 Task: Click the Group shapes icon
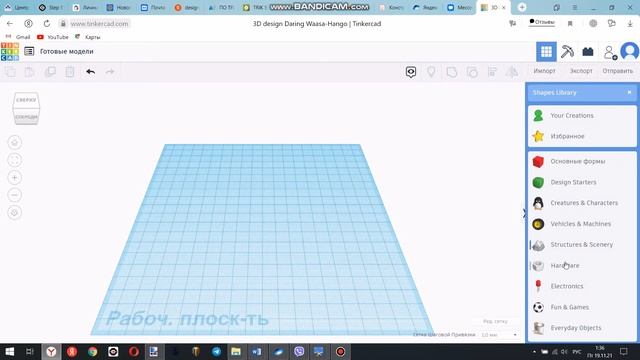pyautogui.click(x=451, y=72)
